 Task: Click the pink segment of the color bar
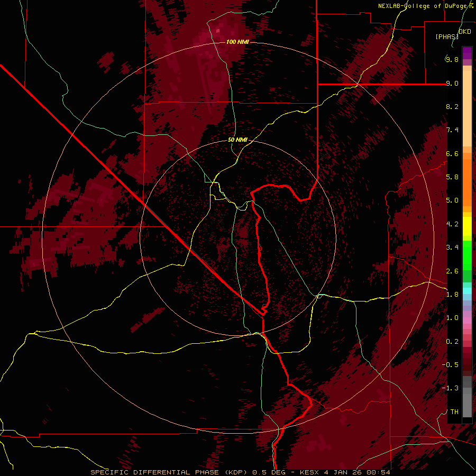click(x=467, y=321)
